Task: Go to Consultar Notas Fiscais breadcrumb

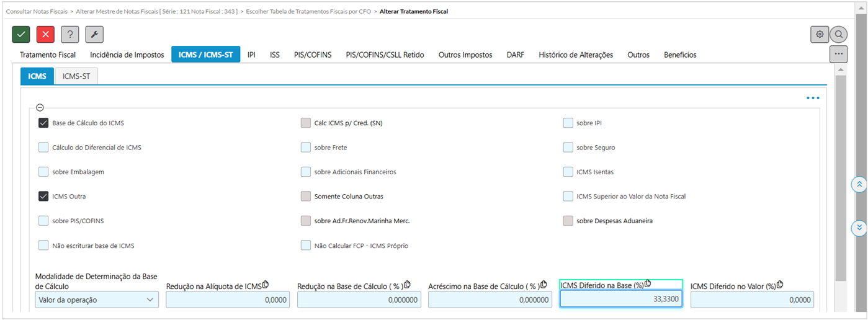Action: coord(37,11)
